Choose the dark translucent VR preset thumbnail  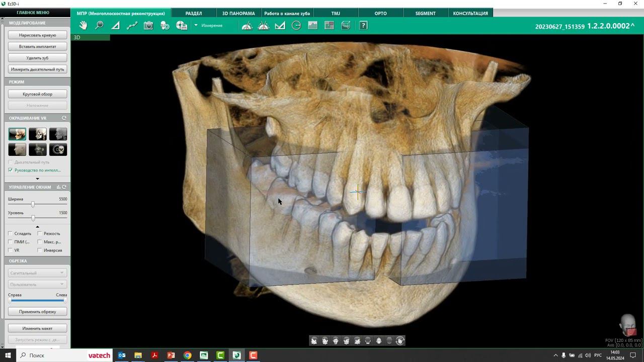tap(38, 149)
